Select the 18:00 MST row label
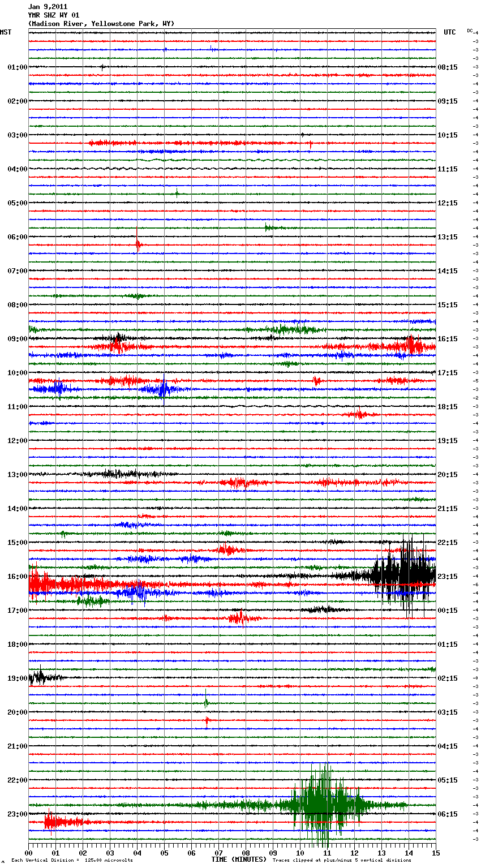The image size is (481, 868). coord(18,644)
